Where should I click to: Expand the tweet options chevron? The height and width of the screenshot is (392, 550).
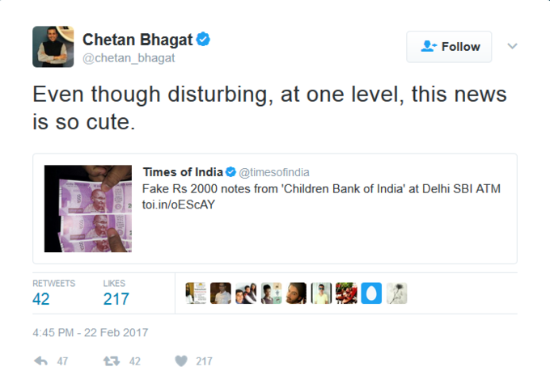(x=512, y=46)
